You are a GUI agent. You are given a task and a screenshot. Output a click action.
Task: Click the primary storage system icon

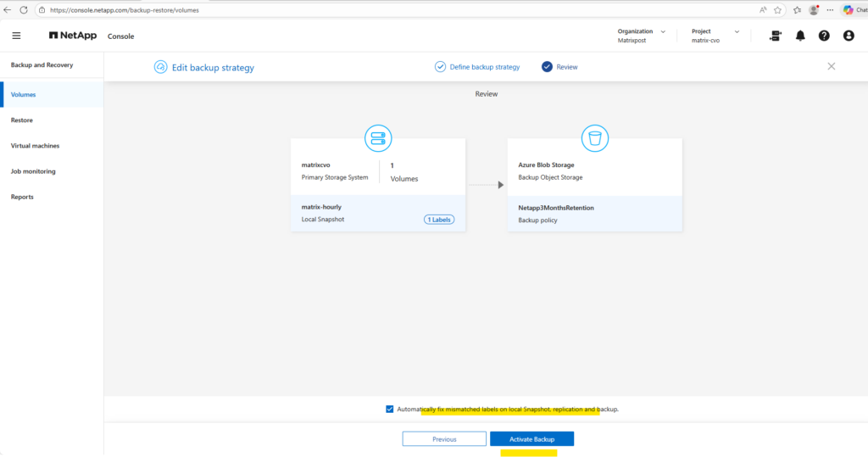(x=377, y=137)
